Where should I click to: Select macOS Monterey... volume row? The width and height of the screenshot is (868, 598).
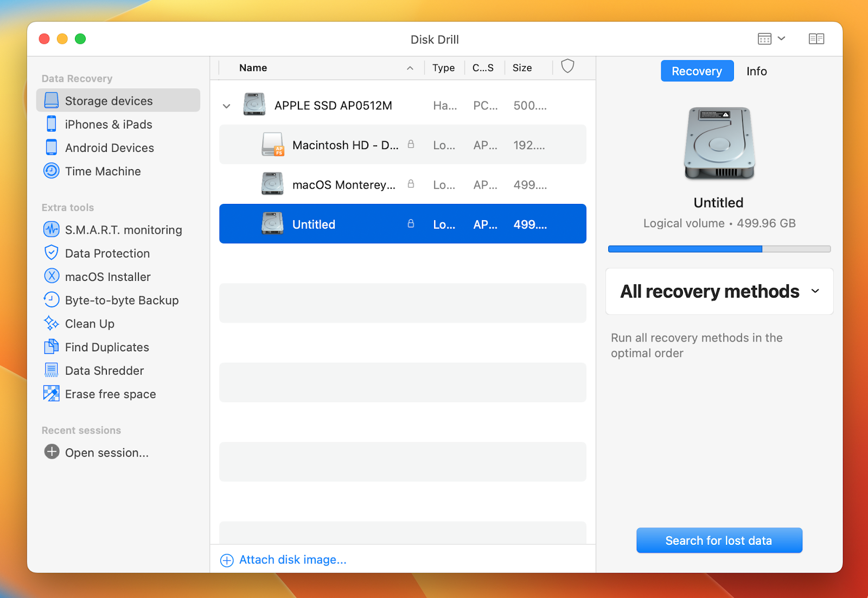coord(403,184)
